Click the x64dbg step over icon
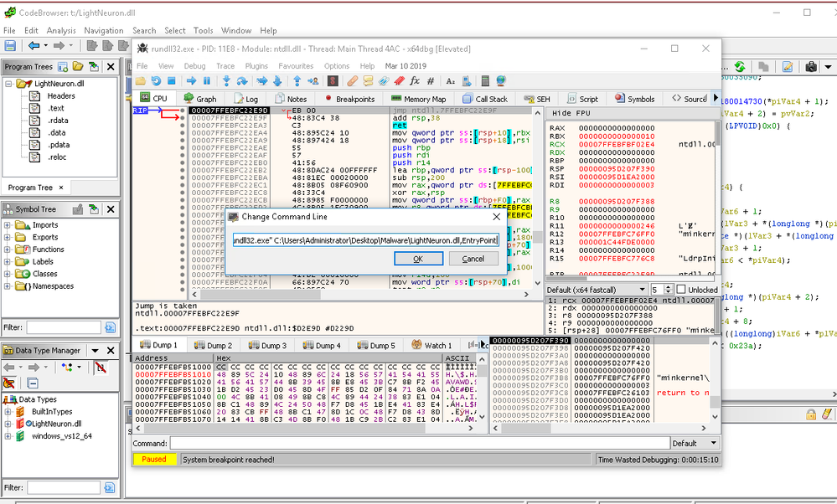837x504 pixels. coord(242,81)
